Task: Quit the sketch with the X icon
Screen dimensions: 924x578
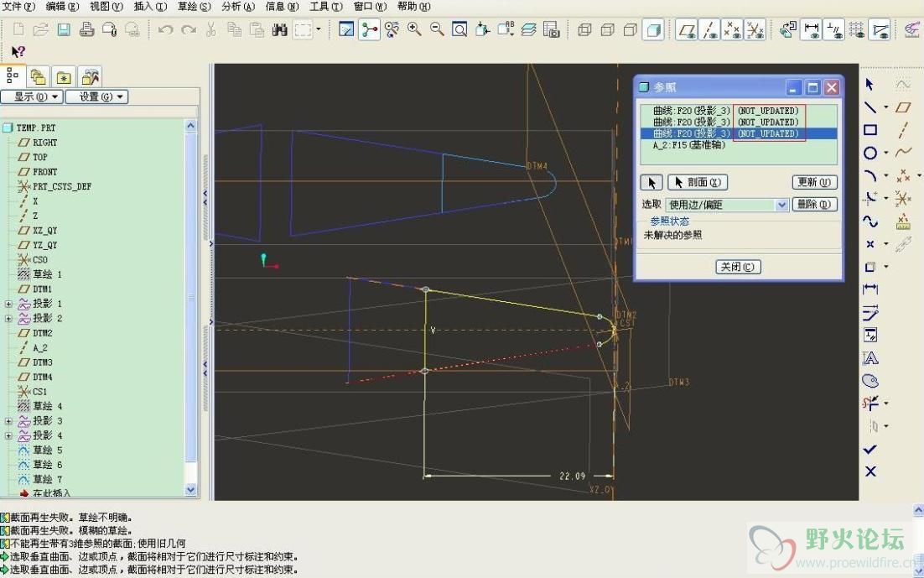Action: click(x=870, y=471)
